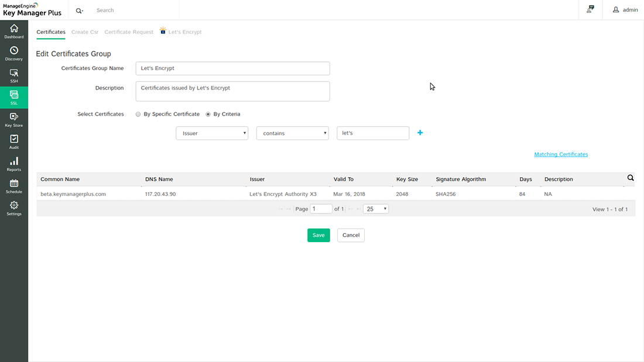Open Settings gear in sidebar
Viewport: 644px width, 362px height.
click(x=14, y=206)
